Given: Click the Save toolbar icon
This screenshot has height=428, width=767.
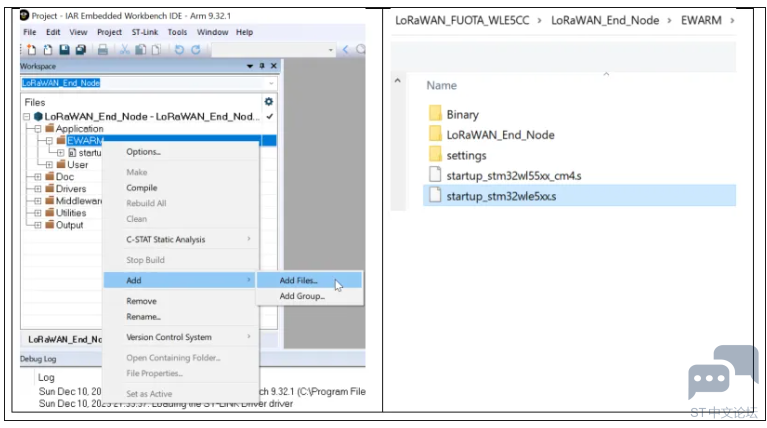Looking at the screenshot, I should (x=64, y=49).
